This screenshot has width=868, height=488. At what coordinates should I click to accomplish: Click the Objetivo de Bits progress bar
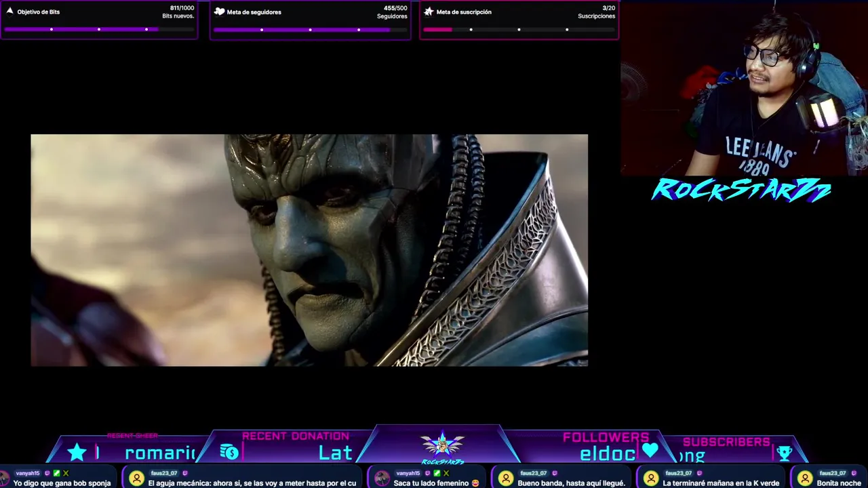point(99,29)
